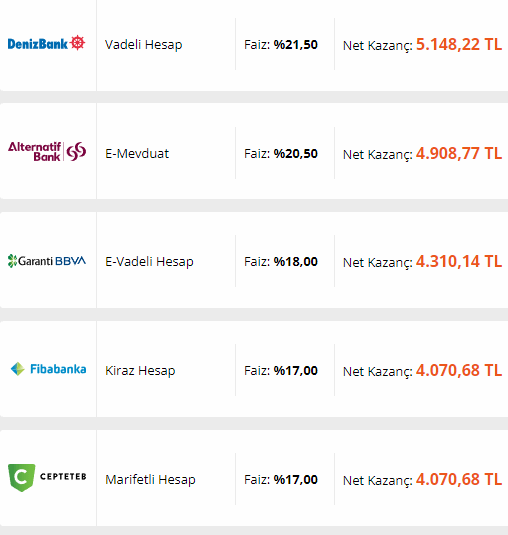The height and width of the screenshot is (535, 508).
Task: Click net earnings 4.908,77 TL
Action: [x=459, y=154]
